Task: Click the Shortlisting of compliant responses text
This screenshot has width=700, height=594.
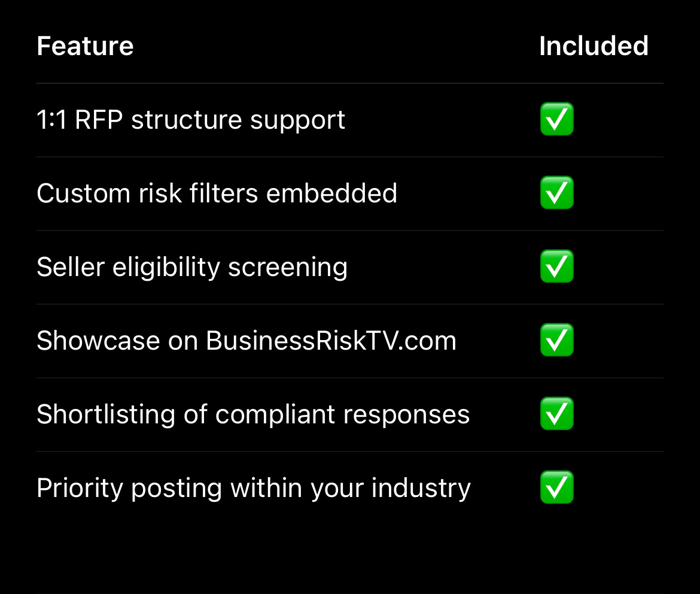Action: pos(252,414)
